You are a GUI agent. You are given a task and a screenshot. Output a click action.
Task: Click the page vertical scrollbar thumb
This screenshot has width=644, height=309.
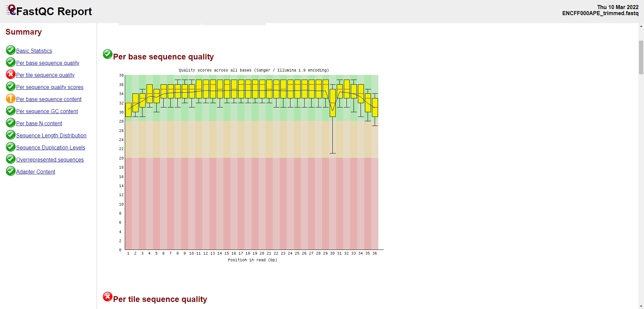(x=641, y=57)
